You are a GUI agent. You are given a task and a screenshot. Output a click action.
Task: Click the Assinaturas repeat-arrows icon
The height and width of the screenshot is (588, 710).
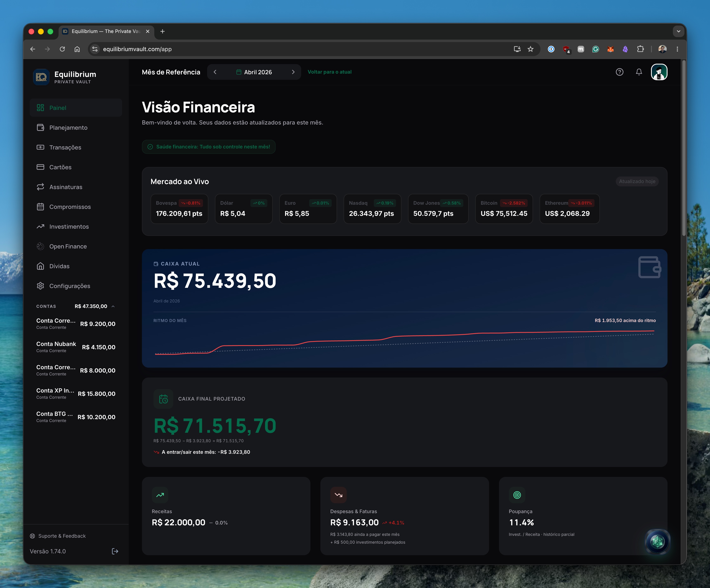click(40, 187)
